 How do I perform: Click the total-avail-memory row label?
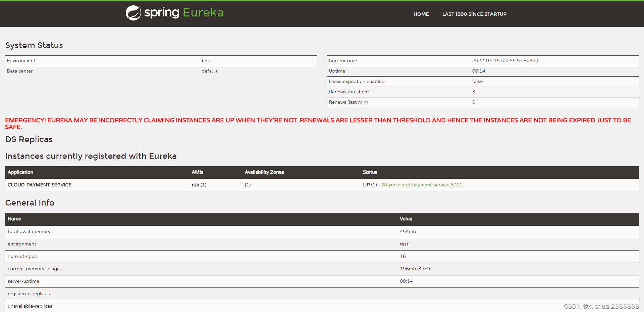click(x=29, y=231)
